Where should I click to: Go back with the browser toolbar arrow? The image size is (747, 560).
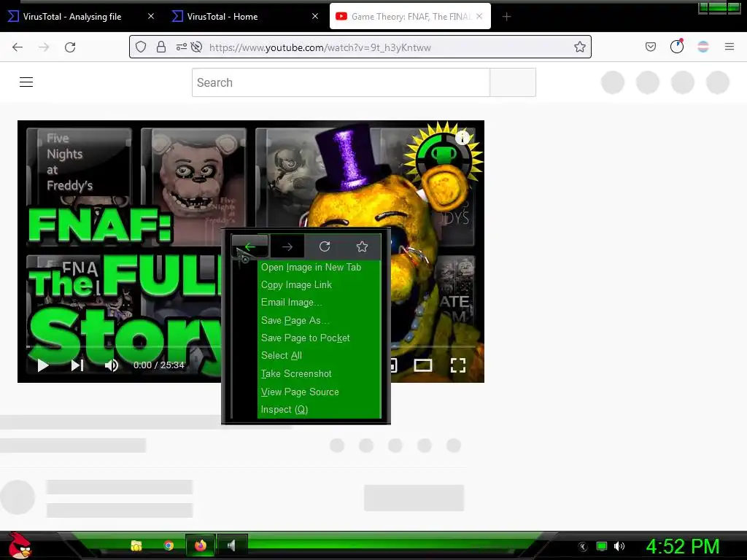(18, 47)
